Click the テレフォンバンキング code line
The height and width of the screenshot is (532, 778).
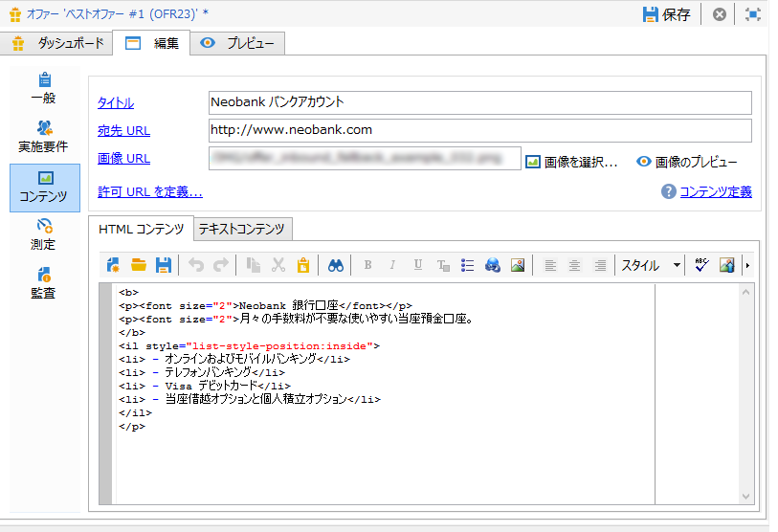point(202,372)
